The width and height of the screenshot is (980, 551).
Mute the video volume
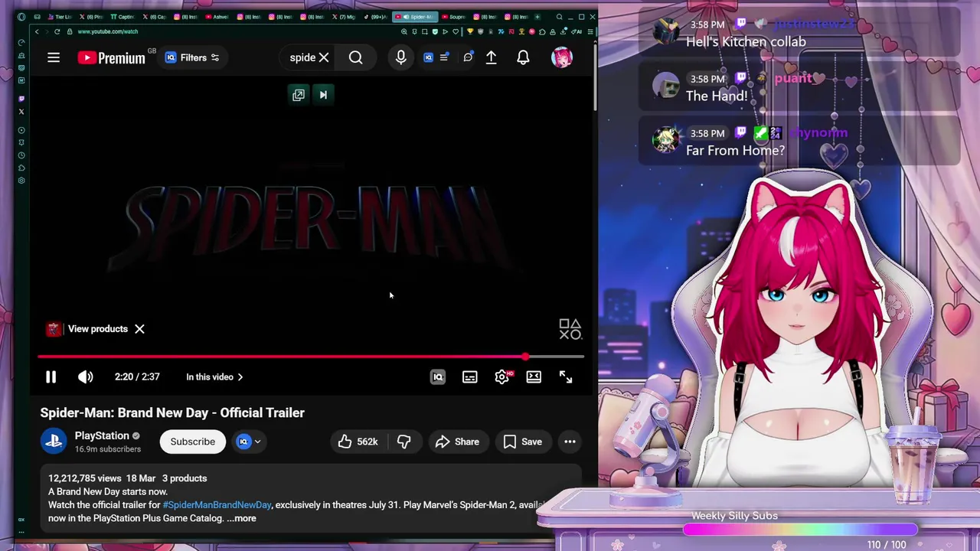86,377
